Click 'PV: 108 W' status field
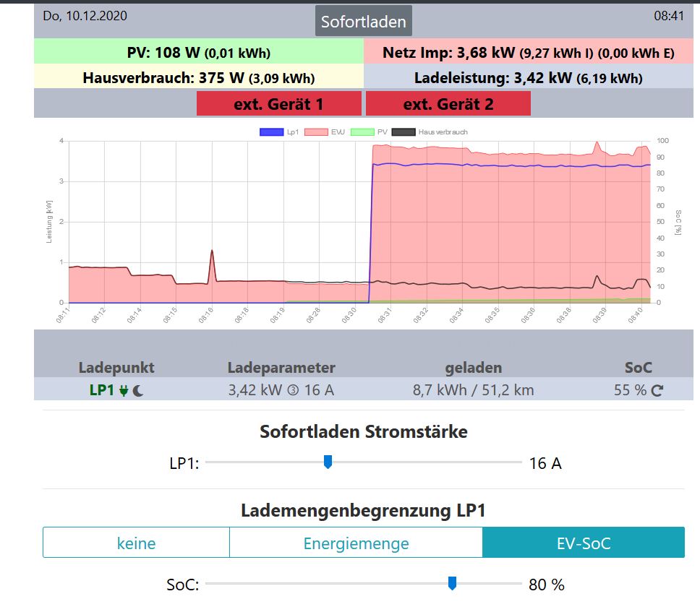Viewport: 700px width, 612px height. (199, 52)
